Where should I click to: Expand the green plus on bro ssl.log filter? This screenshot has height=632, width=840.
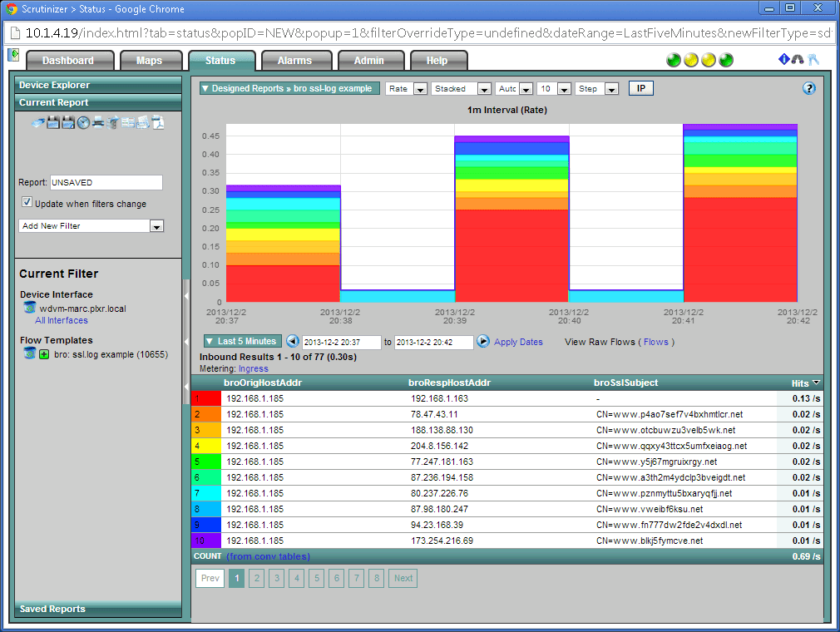coord(44,354)
